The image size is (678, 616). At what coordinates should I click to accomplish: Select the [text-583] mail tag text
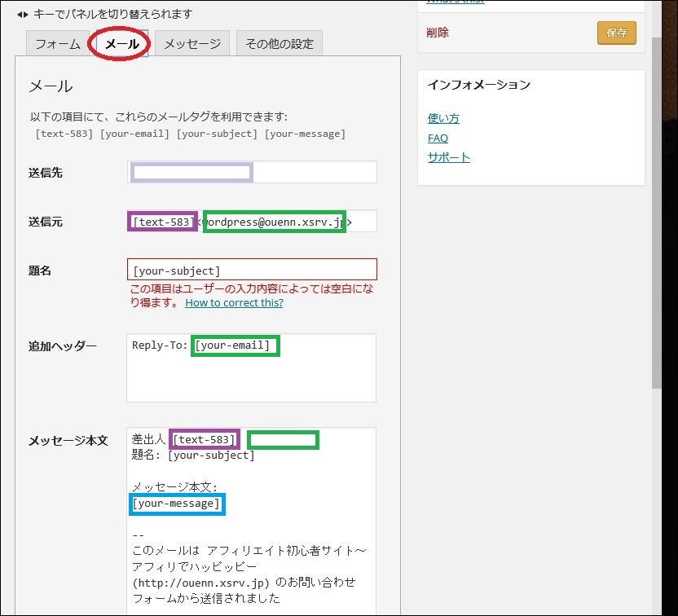[x=64, y=134]
